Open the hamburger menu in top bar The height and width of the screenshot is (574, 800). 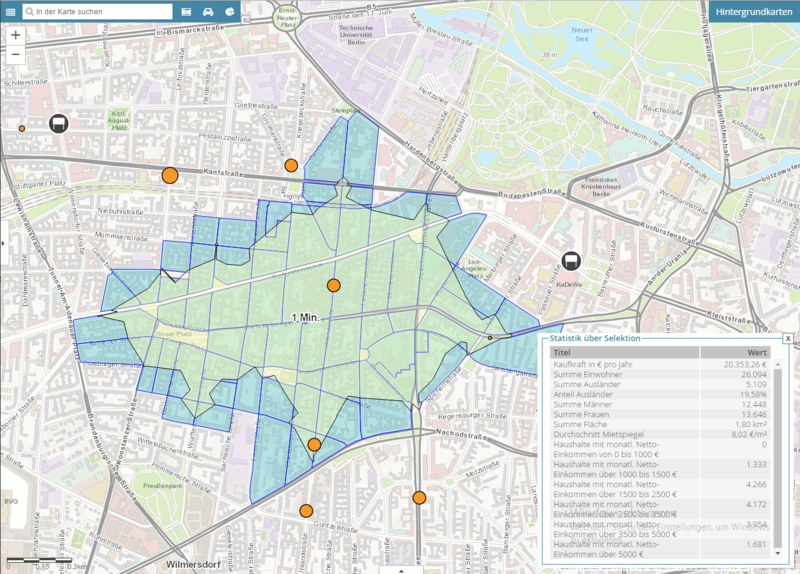click(12, 11)
